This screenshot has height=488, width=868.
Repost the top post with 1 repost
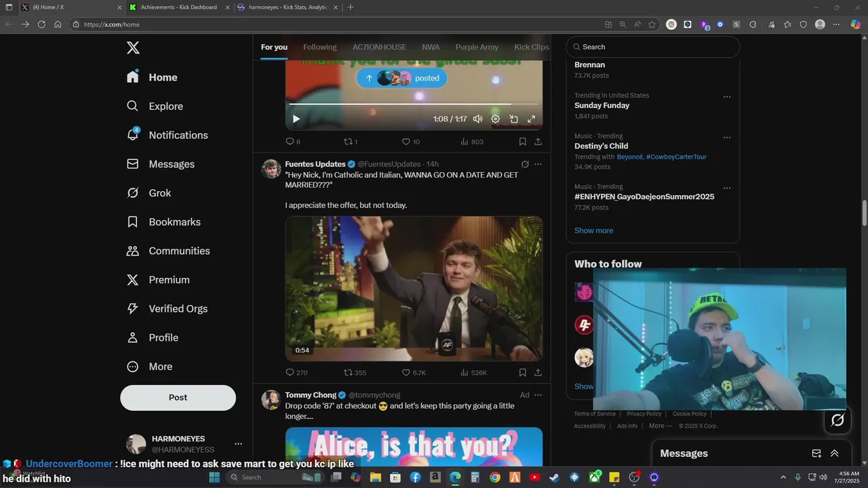[351, 142]
